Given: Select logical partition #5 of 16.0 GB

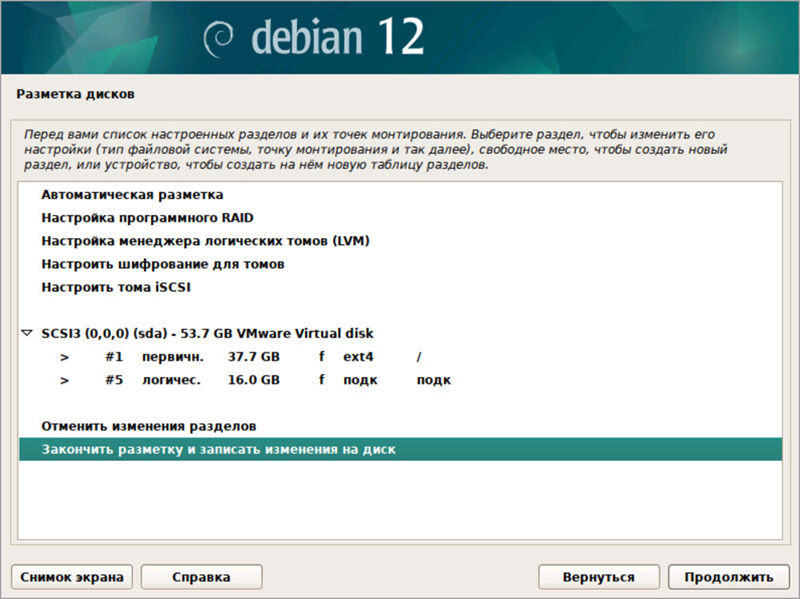Looking at the screenshot, I should tap(250, 380).
